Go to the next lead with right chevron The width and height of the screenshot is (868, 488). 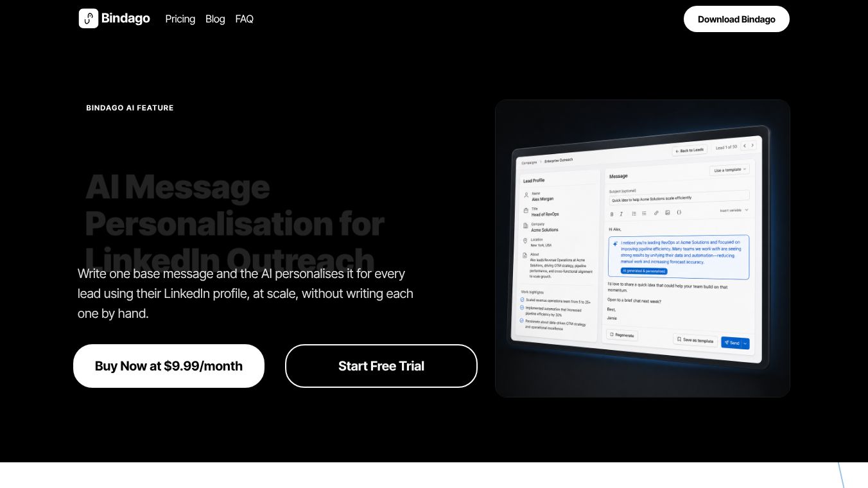pos(753,146)
